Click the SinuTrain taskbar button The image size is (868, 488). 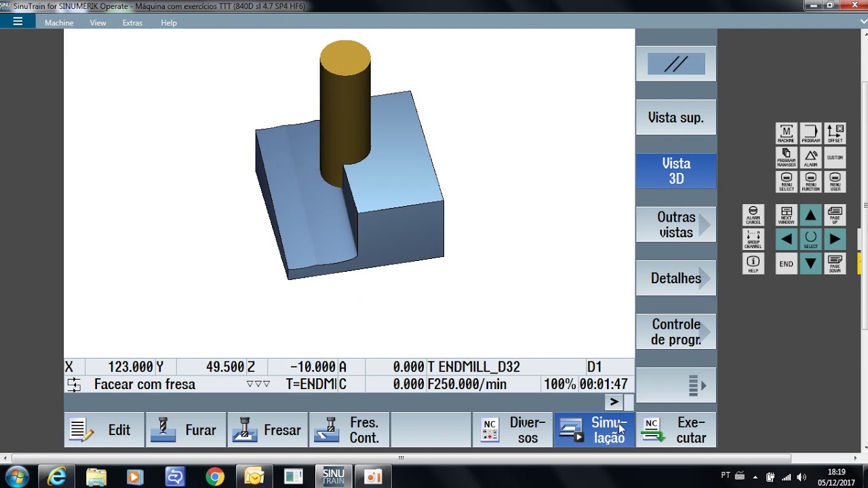coord(333,477)
